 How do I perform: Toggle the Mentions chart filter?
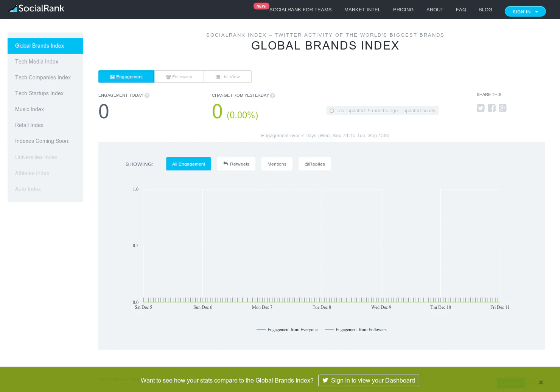click(277, 164)
